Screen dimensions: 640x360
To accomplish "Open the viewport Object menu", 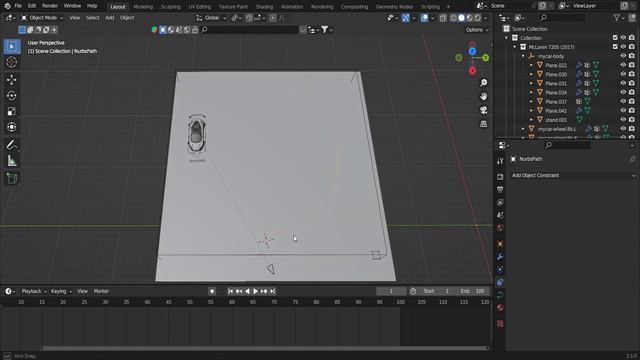I will click(x=127, y=18).
